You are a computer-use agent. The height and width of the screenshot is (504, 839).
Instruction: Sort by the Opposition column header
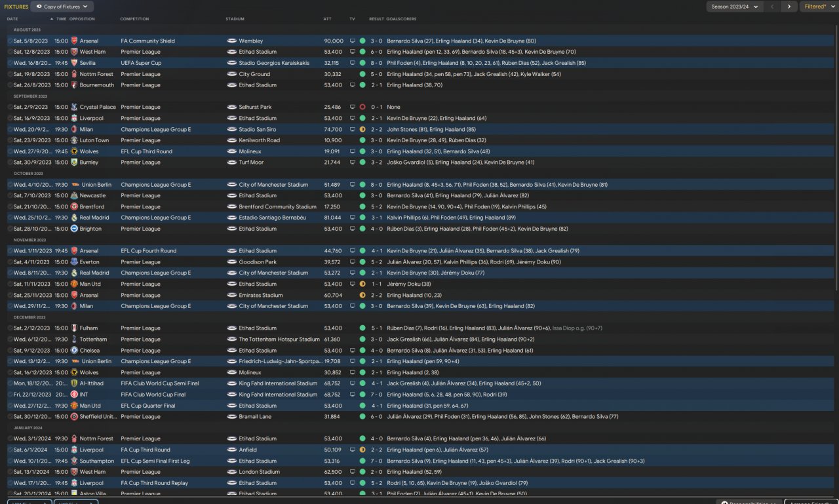pyautogui.click(x=82, y=19)
